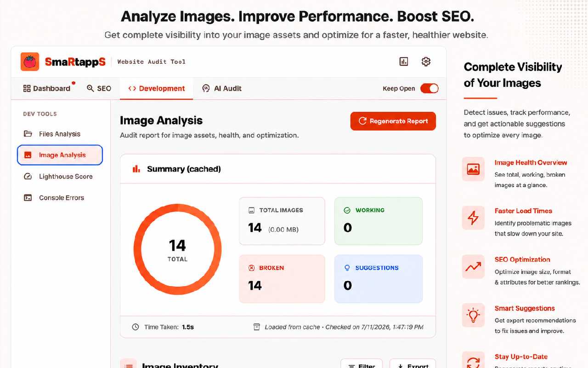The width and height of the screenshot is (588, 368).
Task: Click the SEO Optimization heading
Action: (x=522, y=259)
